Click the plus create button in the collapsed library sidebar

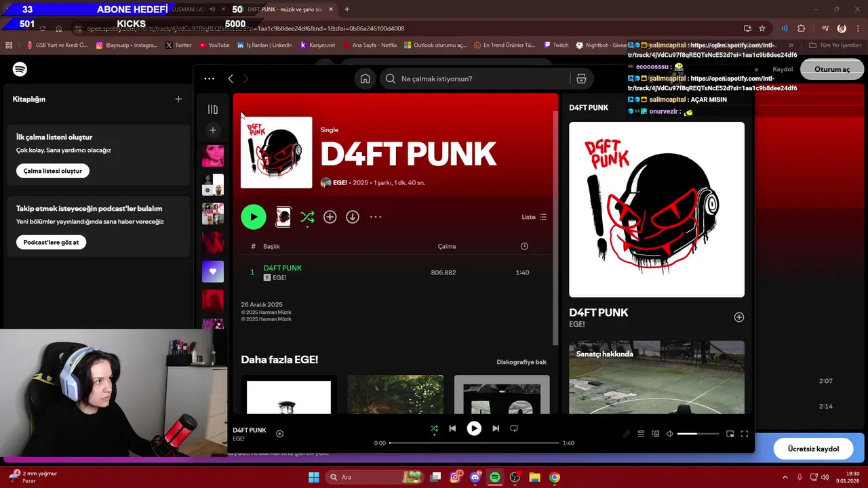click(x=213, y=130)
